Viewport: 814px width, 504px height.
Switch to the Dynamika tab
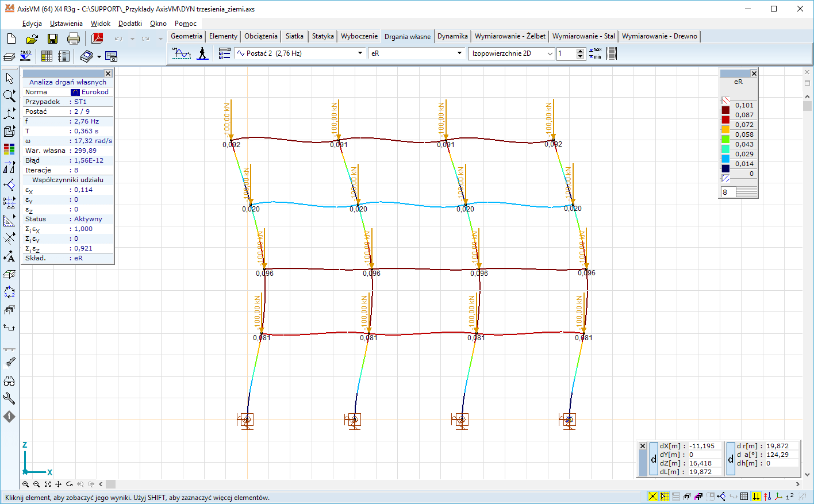point(452,36)
